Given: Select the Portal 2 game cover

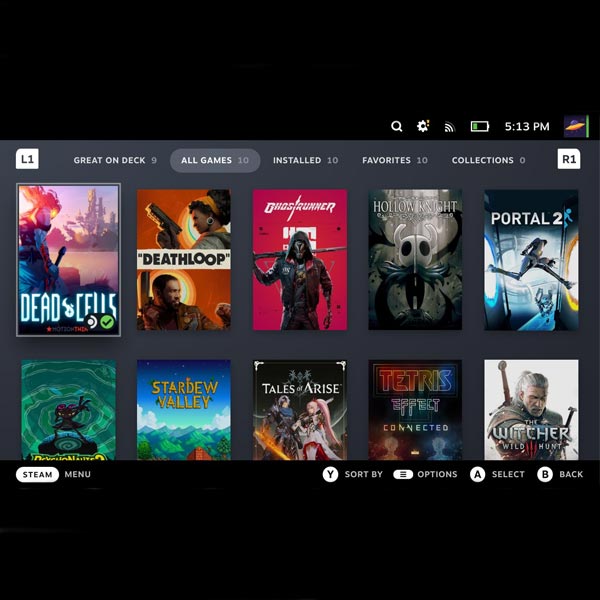Looking at the screenshot, I should click(531, 259).
